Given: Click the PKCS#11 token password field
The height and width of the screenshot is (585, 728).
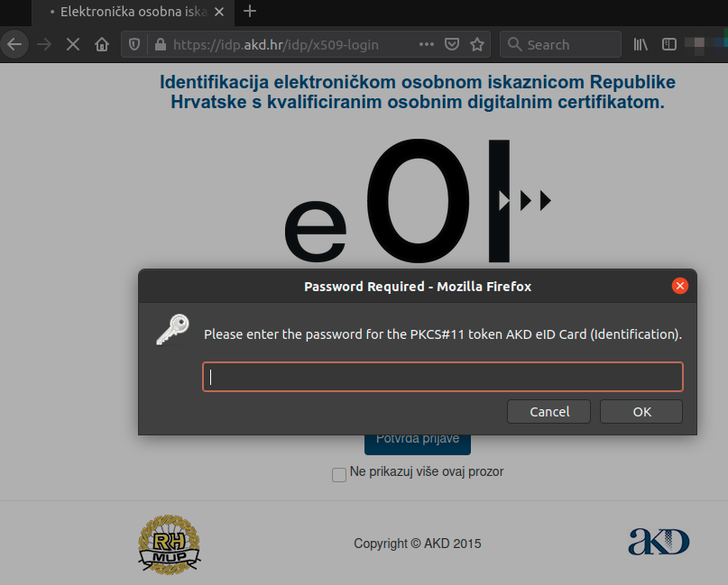Looking at the screenshot, I should tap(442, 377).
